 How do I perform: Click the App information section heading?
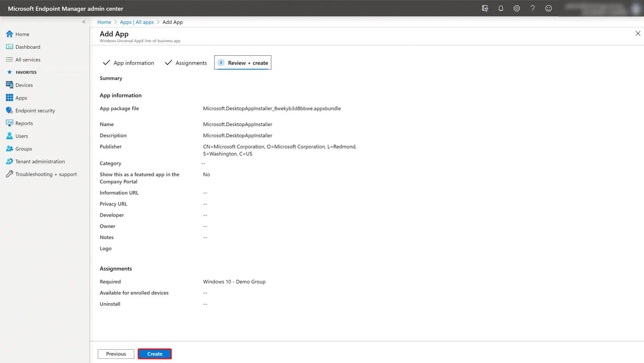coord(121,96)
